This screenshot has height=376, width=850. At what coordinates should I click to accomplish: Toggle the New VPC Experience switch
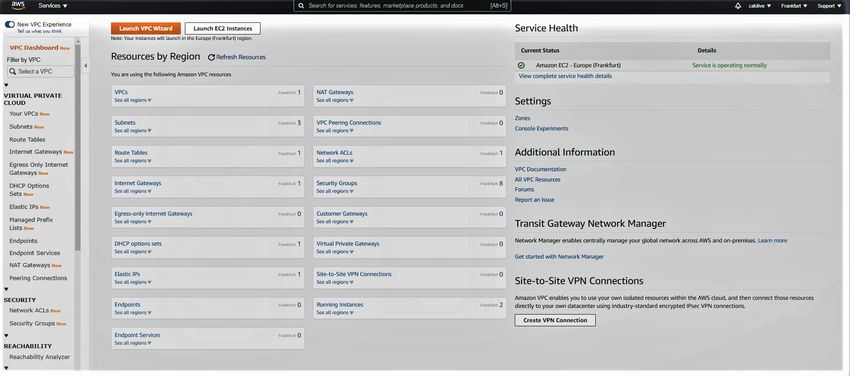coord(10,24)
